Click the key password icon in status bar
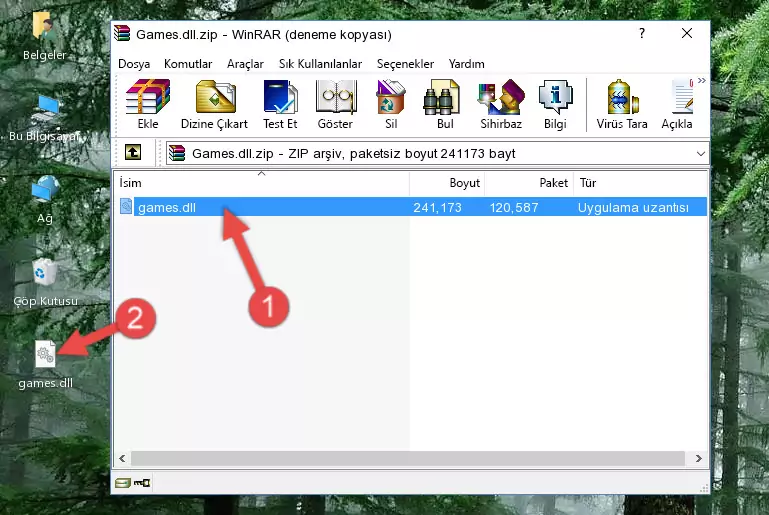This screenshot has width=769, height=515. pyautogui.click(x=142, y=483)
